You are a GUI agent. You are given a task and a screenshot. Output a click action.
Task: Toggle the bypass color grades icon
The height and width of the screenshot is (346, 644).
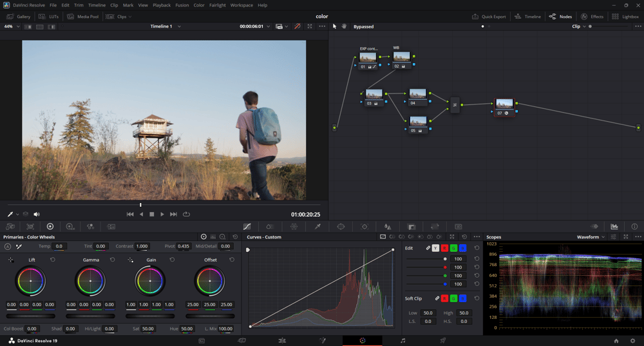tap(298, 26)
